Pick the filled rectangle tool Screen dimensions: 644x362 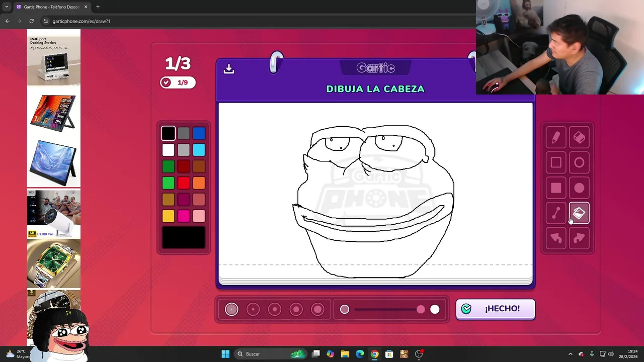(556, 188)
